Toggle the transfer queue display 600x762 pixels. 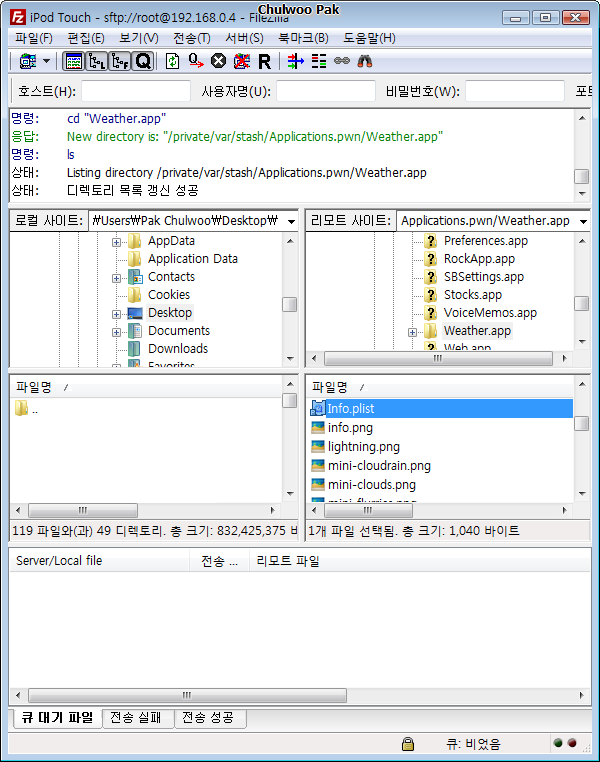[x=143, y=61]
